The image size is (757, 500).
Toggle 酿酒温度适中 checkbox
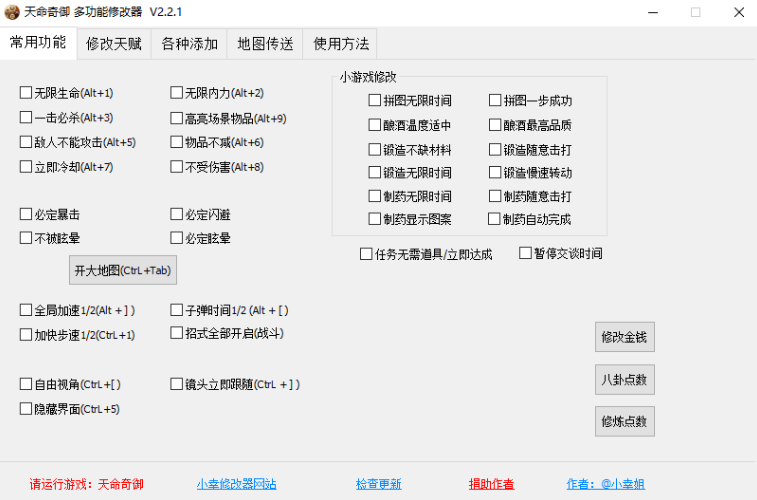click(374, 125)
